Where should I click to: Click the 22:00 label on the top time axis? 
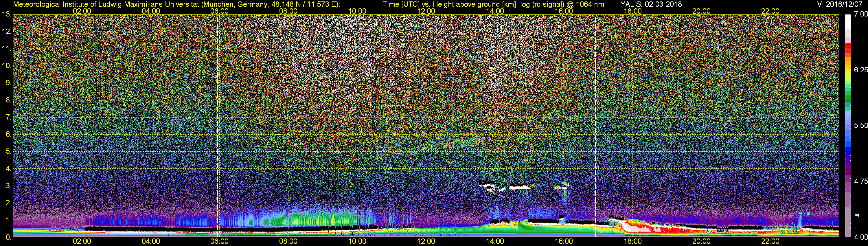770,11
